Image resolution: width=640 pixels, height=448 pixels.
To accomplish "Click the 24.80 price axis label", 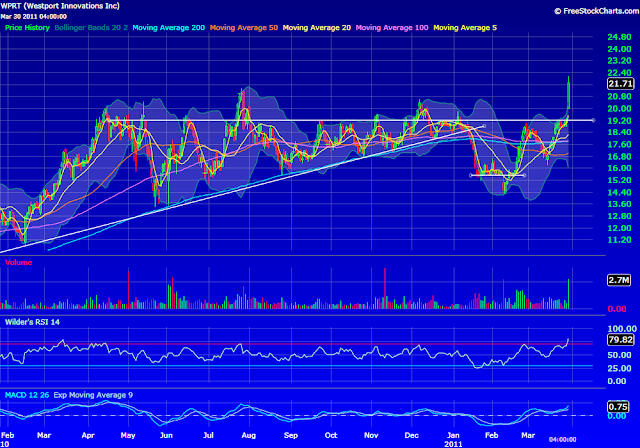I will coord(619,37).
